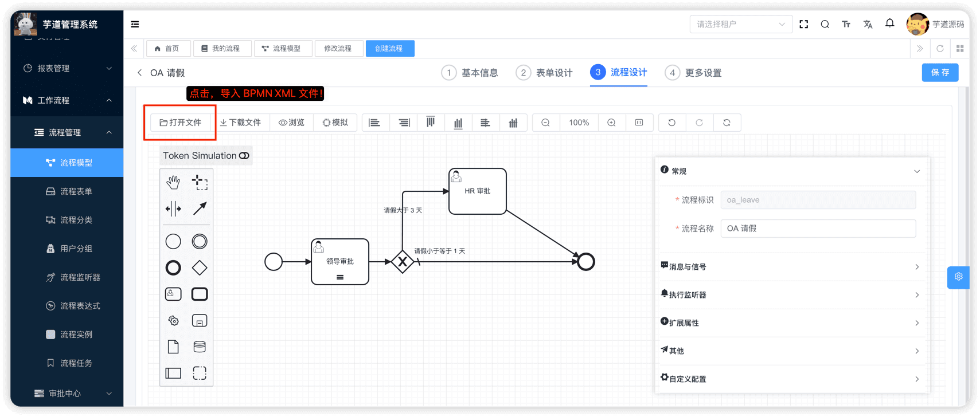Create a user task from palette
980x417 pixels.
[x=173, y=294]
